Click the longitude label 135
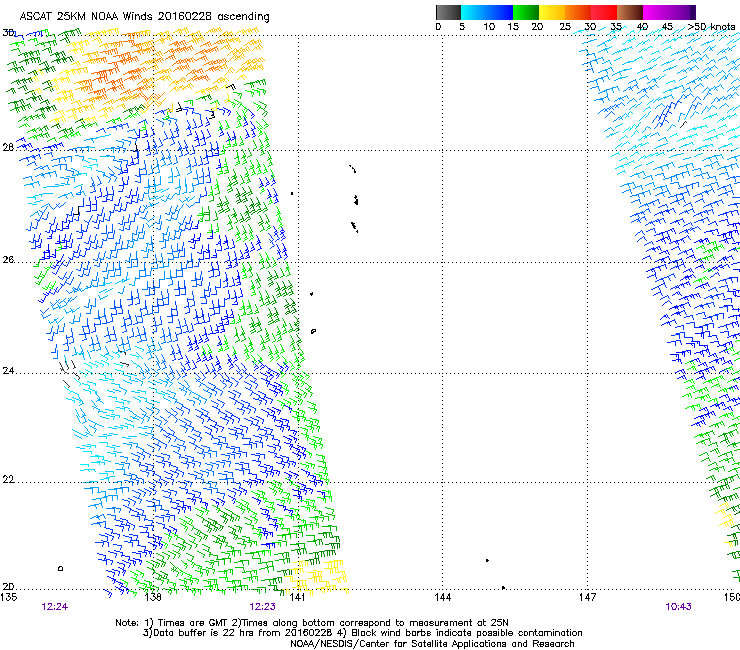Screen dimensions: 740x650 click(8, 597)
